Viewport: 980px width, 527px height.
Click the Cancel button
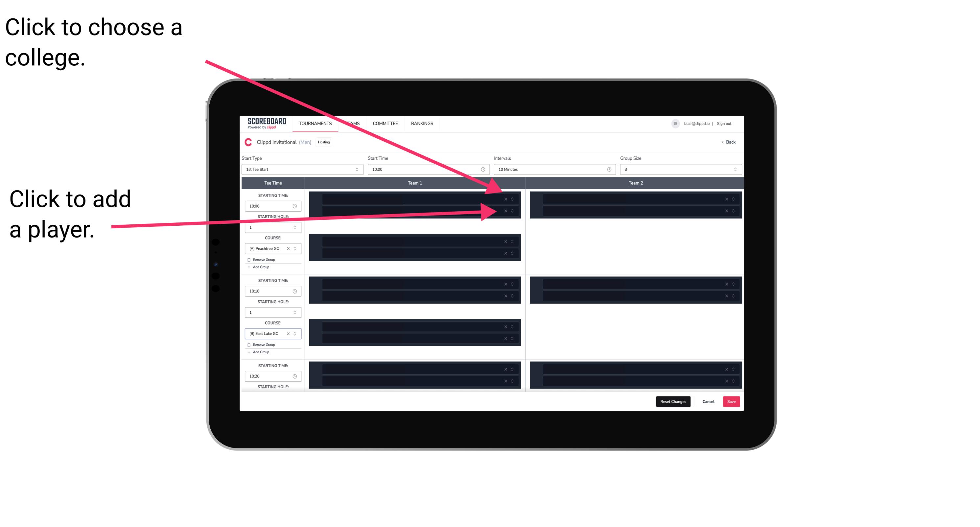709,402
